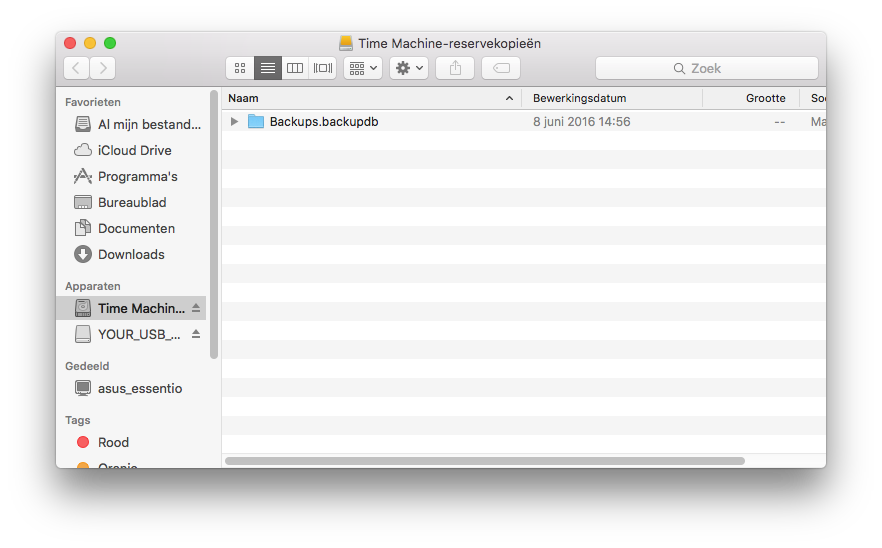Toggle sort direction arrow in Naam column
This screenshot has width=882, height=548.
[x=509, y=98]
